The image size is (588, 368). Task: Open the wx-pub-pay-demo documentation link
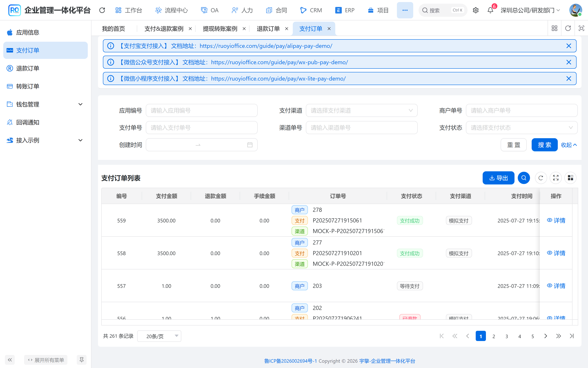click(x=280, y=62)
